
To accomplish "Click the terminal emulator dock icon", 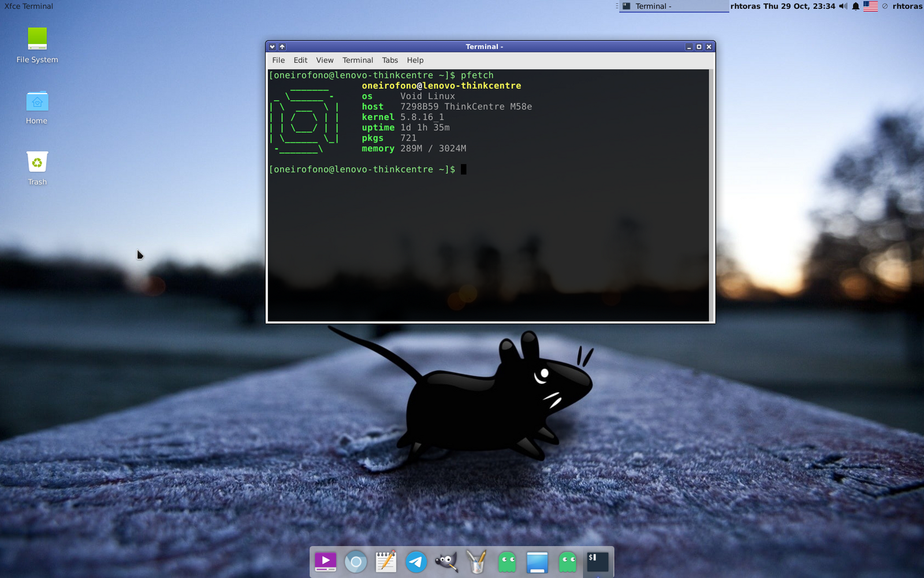I will coord(598,562).
